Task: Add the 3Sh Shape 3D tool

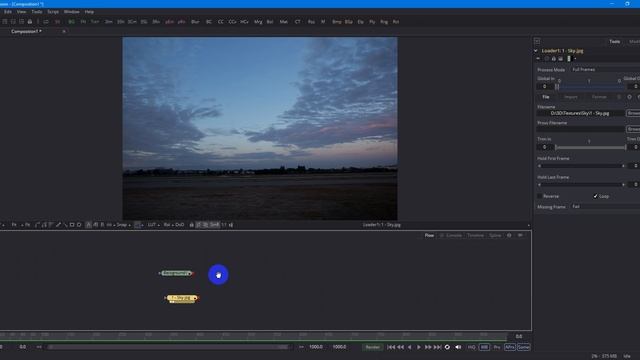Action: [120, 22]
